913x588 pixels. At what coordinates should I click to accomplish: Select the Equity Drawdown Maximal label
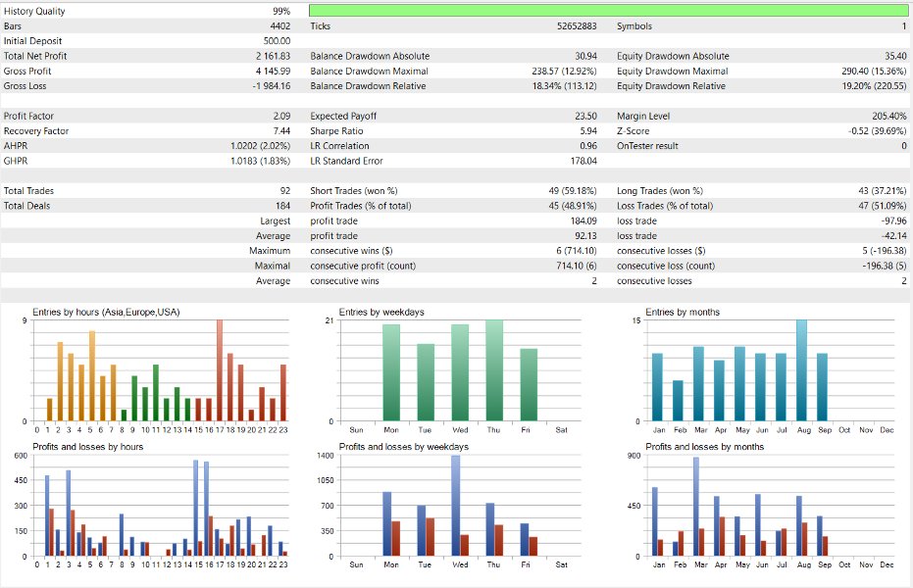click(673, 71)
